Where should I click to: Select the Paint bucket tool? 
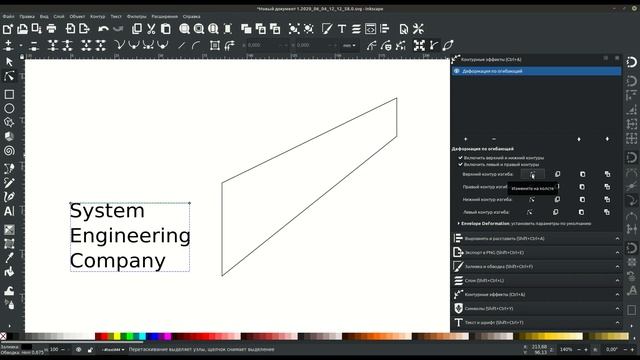[x=9, y=272]
